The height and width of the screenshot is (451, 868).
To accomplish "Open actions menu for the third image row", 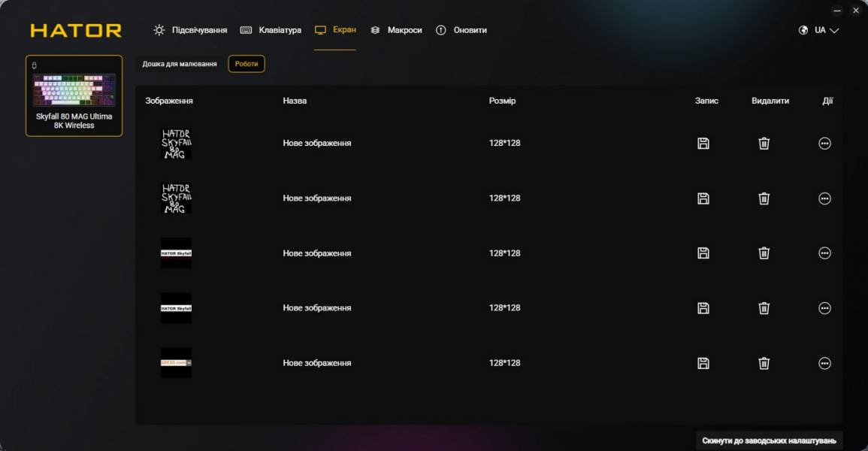I will point(824,253).
